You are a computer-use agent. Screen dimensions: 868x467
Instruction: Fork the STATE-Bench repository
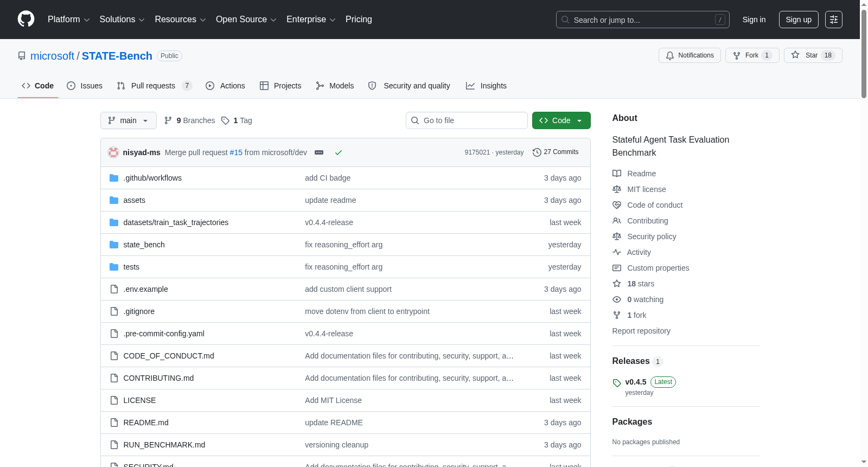(752, 55)
